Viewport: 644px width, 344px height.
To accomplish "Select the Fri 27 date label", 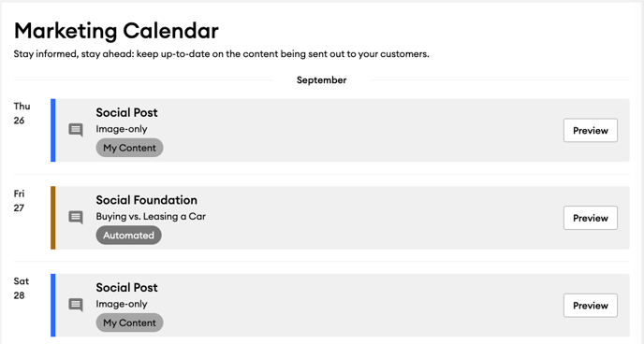I will pyautogui.click(x=20, y=201).
